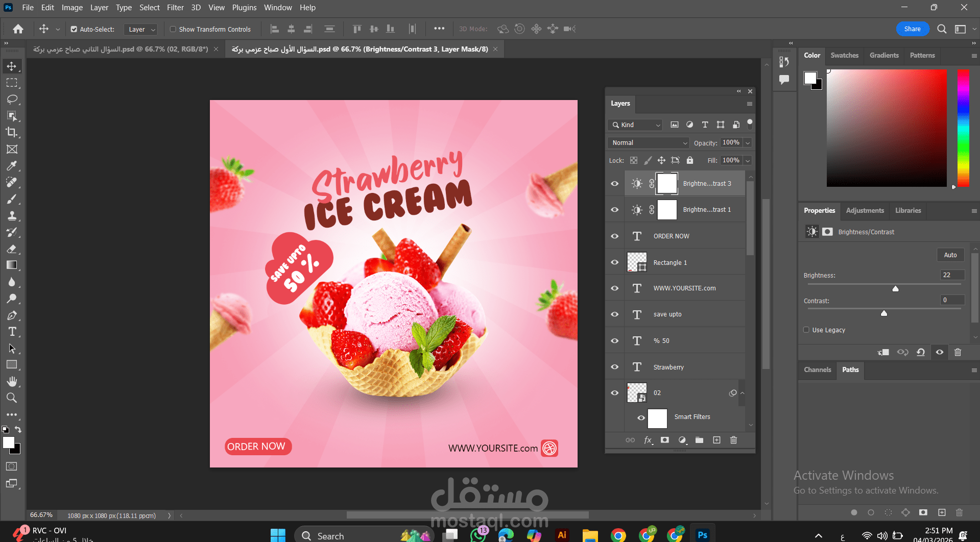Click the Brightness value field
This screenshot has width=980, height=542.
pos(952,275)
